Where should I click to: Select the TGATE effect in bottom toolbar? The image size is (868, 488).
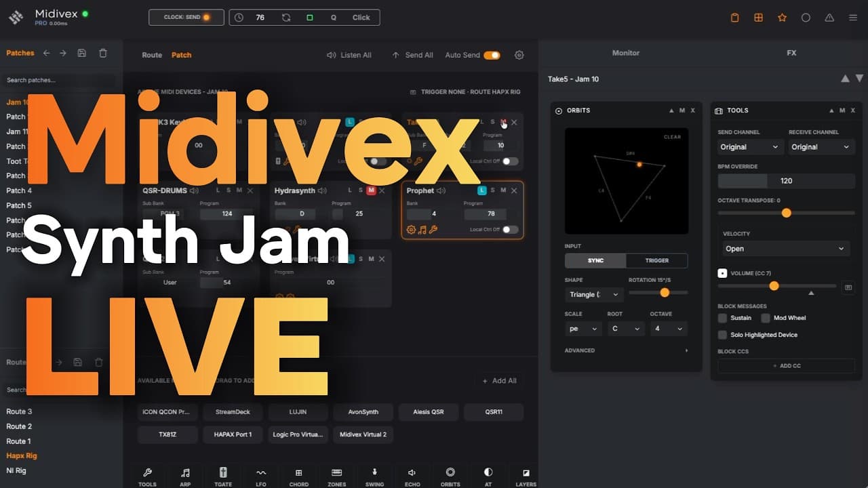pyautogui.click(x=223, y=477)
